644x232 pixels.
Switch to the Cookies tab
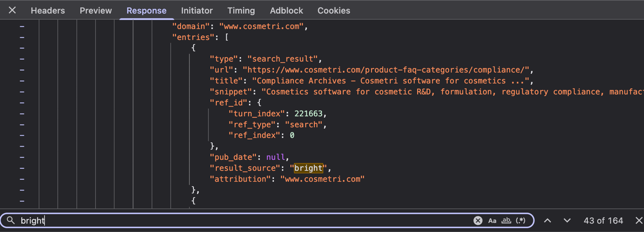pos(334,10)
